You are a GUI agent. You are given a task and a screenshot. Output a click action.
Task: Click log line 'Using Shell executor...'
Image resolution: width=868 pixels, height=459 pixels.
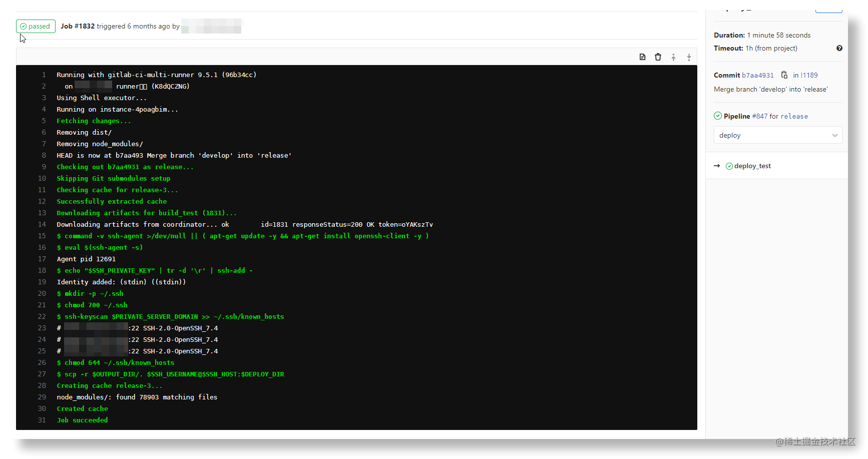coord(102,98)
